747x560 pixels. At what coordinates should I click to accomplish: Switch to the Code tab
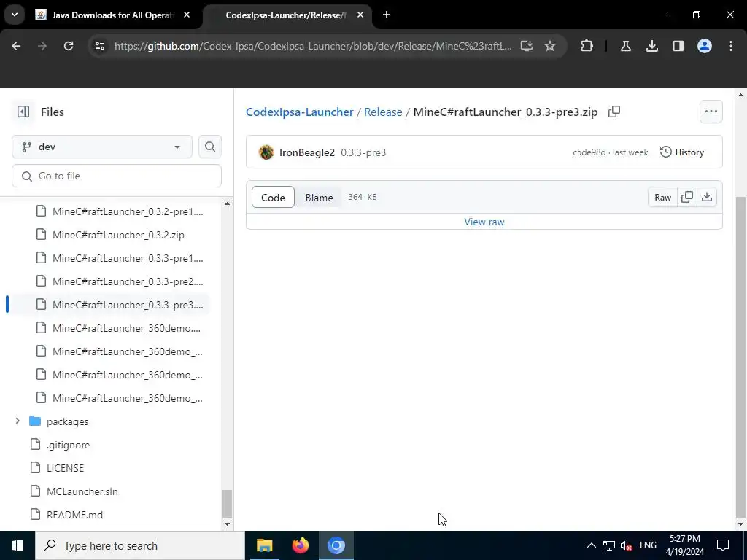(273, 197)
